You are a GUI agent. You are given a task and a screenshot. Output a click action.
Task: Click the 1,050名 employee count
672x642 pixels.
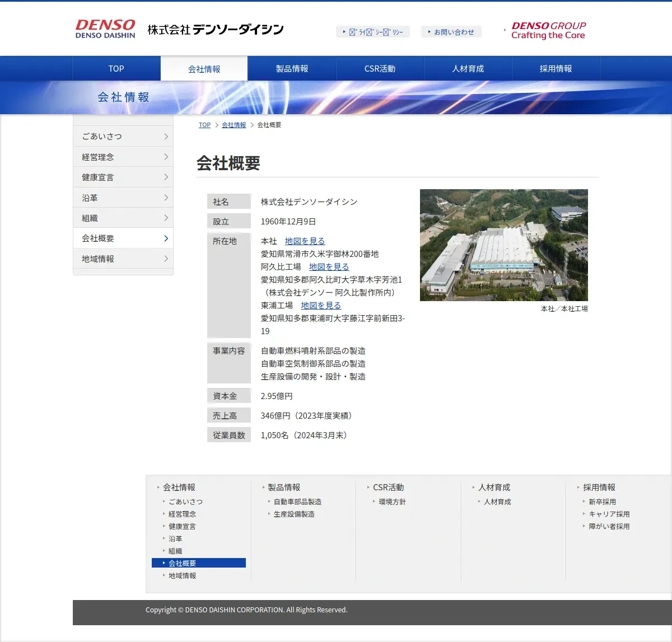(305, 435)
